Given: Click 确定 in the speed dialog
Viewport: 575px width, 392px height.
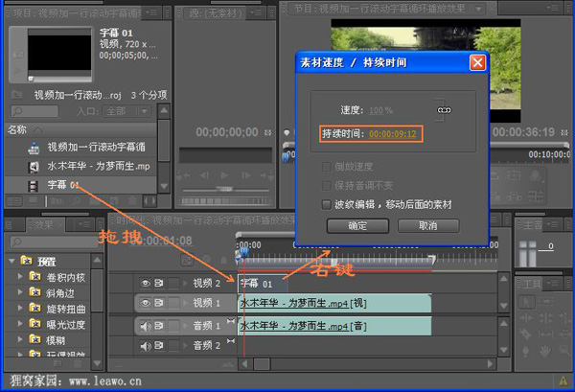Looking at the screenshot, I should tap(357, 225).
